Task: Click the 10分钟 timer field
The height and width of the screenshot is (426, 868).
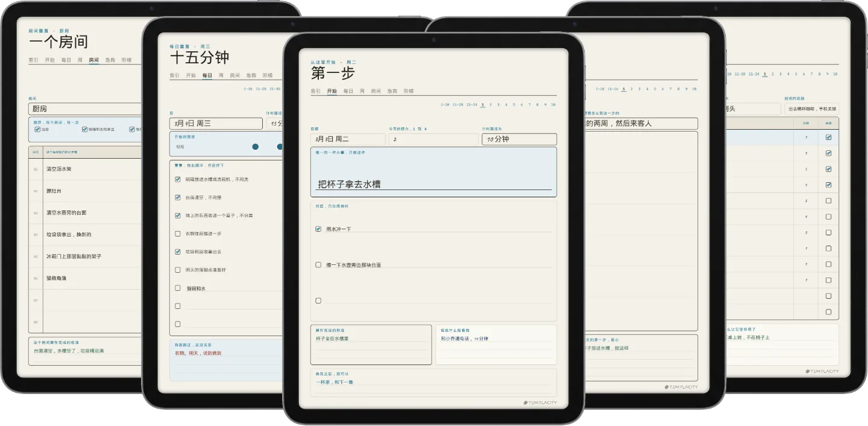Action: click(x=519, y=139)
